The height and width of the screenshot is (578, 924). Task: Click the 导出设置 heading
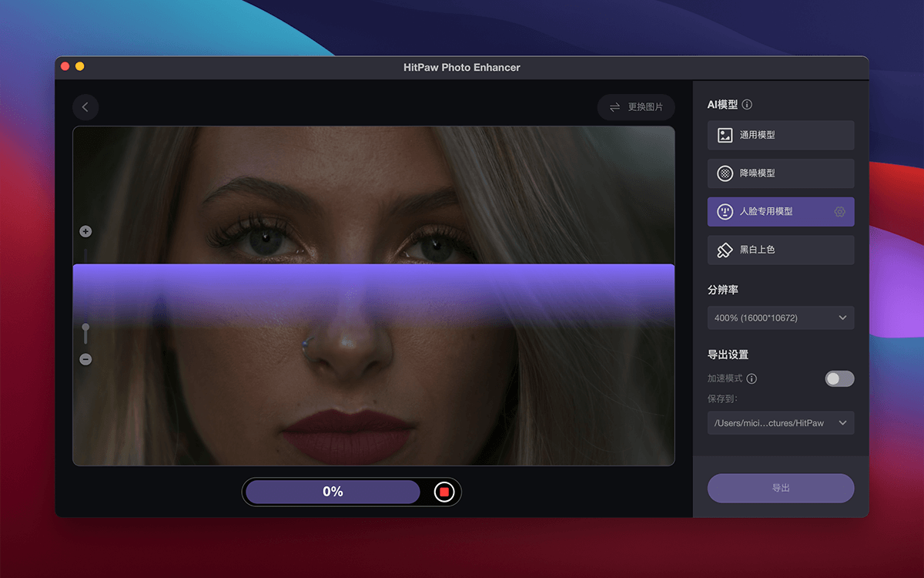click(x=728, y=355)
